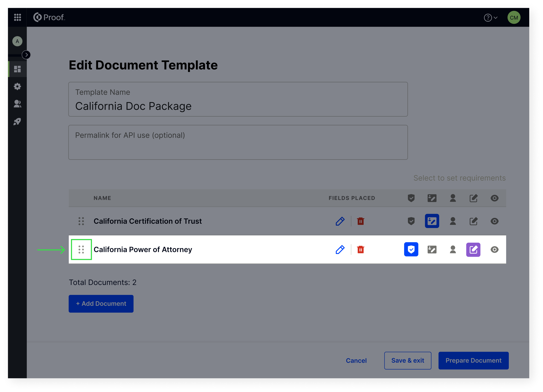The width and height of the screenshot is (543, 392).
Task: Open the rocket icon in sidebar
Action: [x=17, y=122]
